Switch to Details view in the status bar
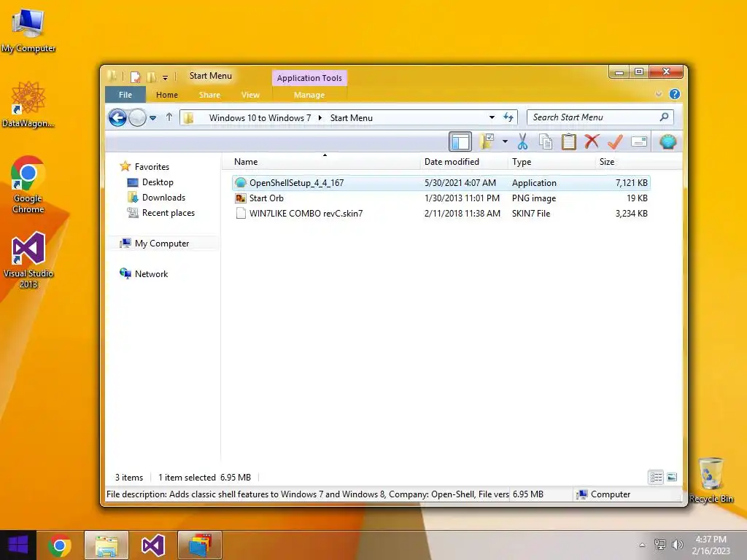Viewport: 747px width, 560px height. 656,477
